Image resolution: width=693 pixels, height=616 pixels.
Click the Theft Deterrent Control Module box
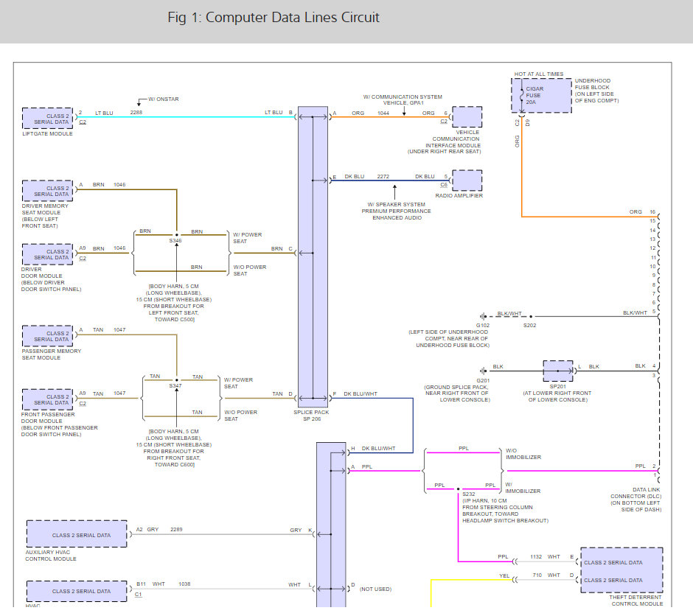(621, 570)
